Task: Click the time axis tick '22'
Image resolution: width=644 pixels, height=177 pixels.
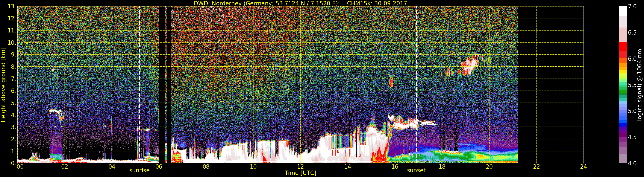Action: click(536, 167)
